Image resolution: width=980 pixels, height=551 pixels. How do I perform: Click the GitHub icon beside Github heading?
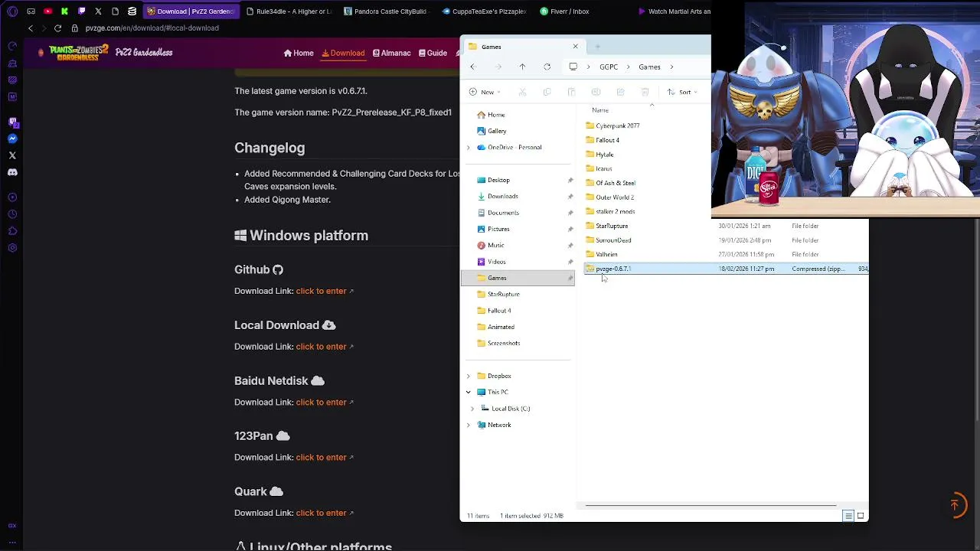(x=278, y=270)
